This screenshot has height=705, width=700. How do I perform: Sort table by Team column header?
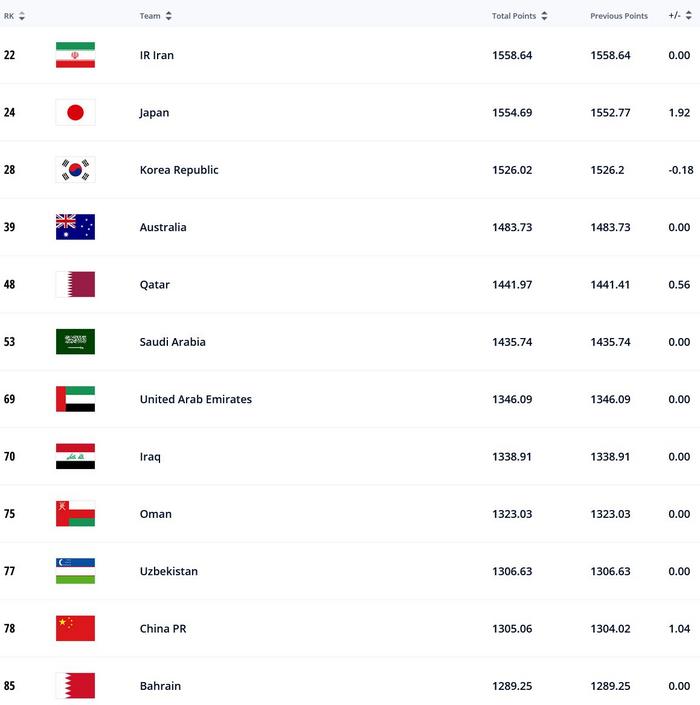click(155, 16)
